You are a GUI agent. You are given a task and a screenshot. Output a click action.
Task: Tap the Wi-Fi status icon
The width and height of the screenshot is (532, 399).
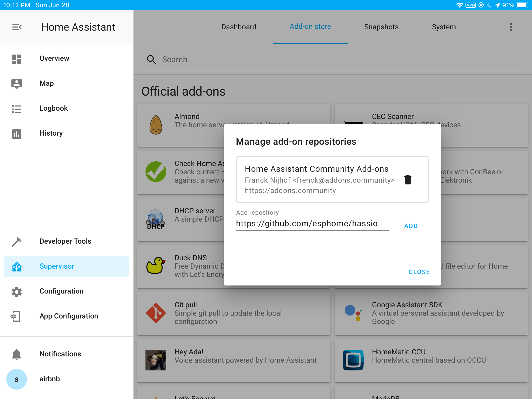tap(460, 5)
